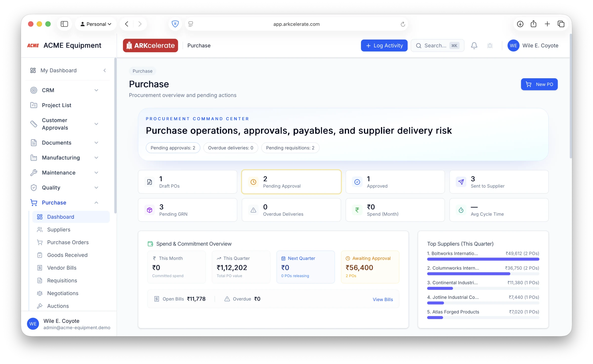Reload the page with refresh icon
The image size is (593, 364).
[x=402, y=24]
